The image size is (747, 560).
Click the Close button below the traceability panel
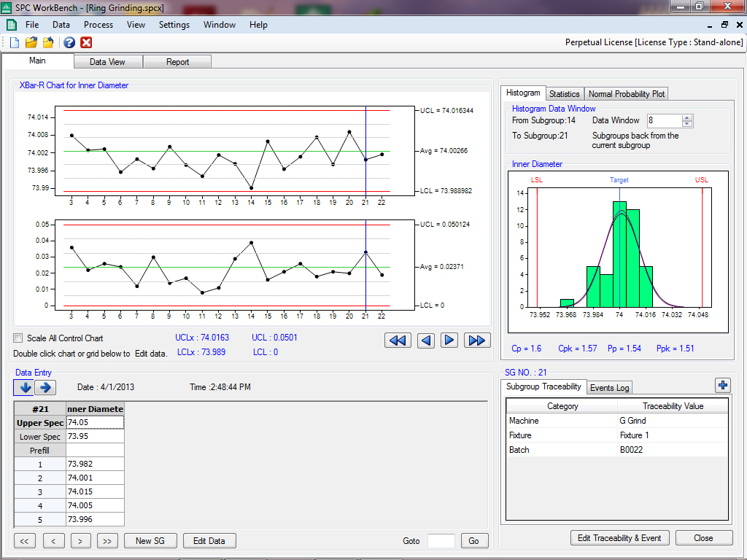tap(704, 538)
